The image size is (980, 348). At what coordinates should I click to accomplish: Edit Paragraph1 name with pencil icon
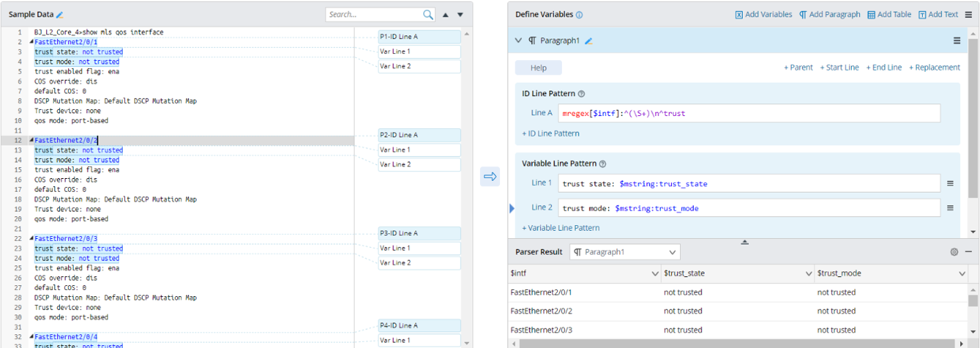(588, 41)
